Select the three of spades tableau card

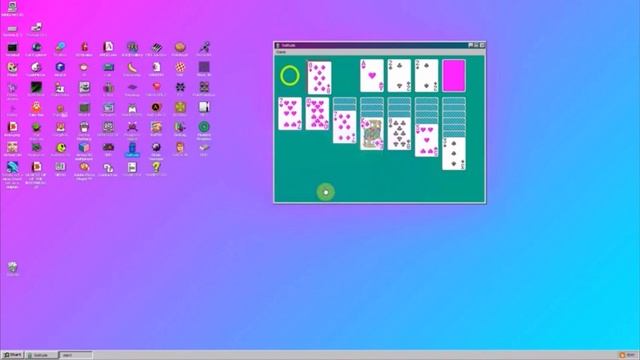coord(454,153)
